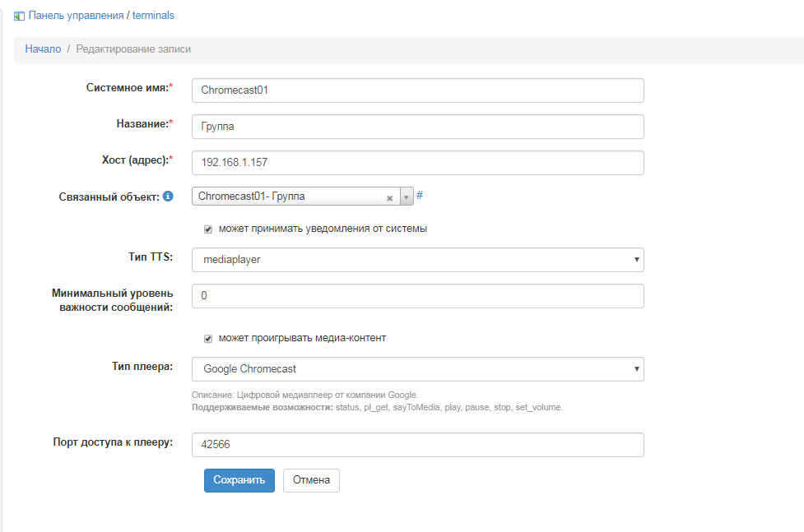Toggle 'может принимать уведомления от системы' checkbox

click(x=208, y=229)
